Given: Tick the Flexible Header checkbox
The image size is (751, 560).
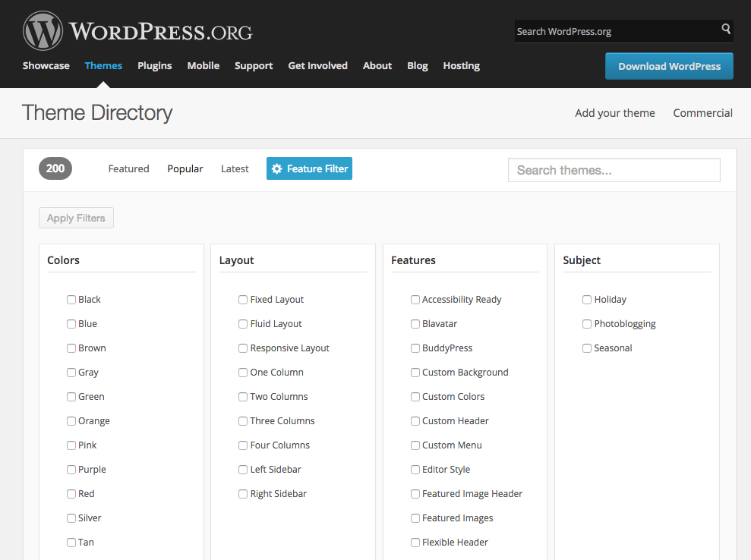Looking at the screenshot, I should tap(415, 543).
